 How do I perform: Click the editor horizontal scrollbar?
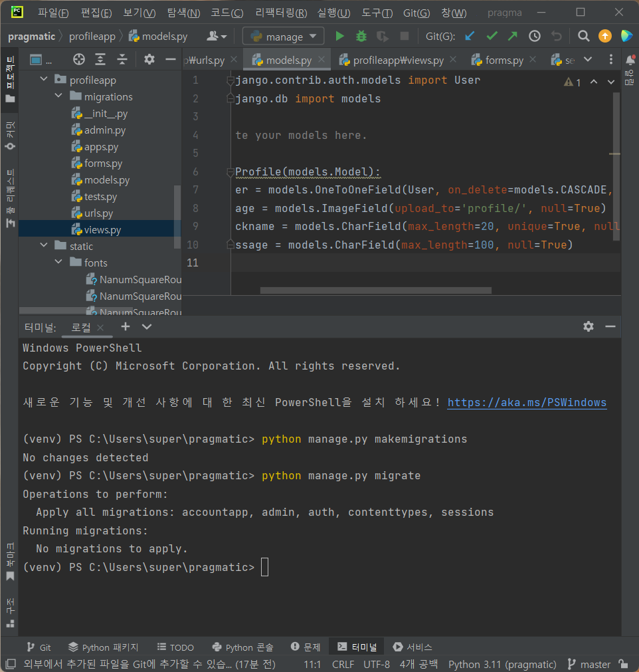(375, 290)
